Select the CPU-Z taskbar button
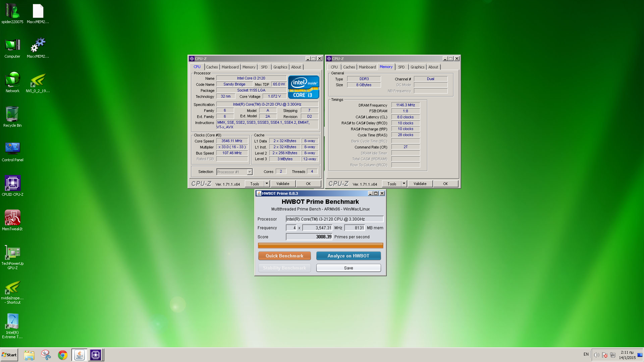 tap(96, 355)
